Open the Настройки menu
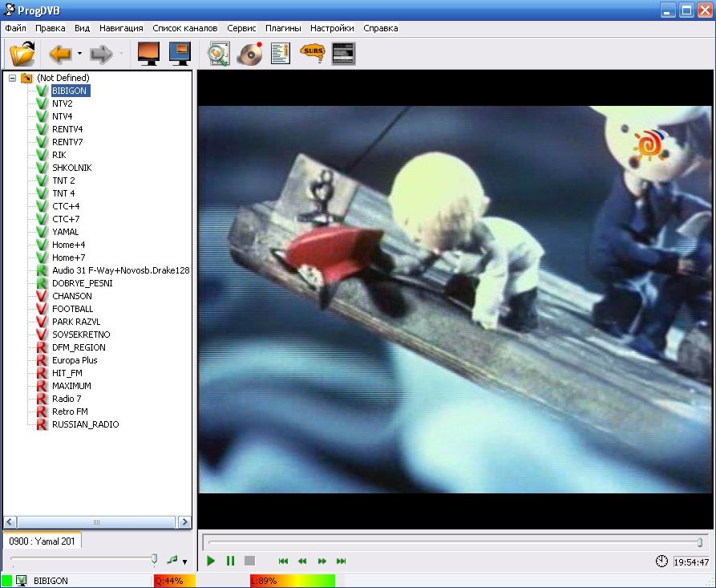716x588 pixels. coord(332,28)
